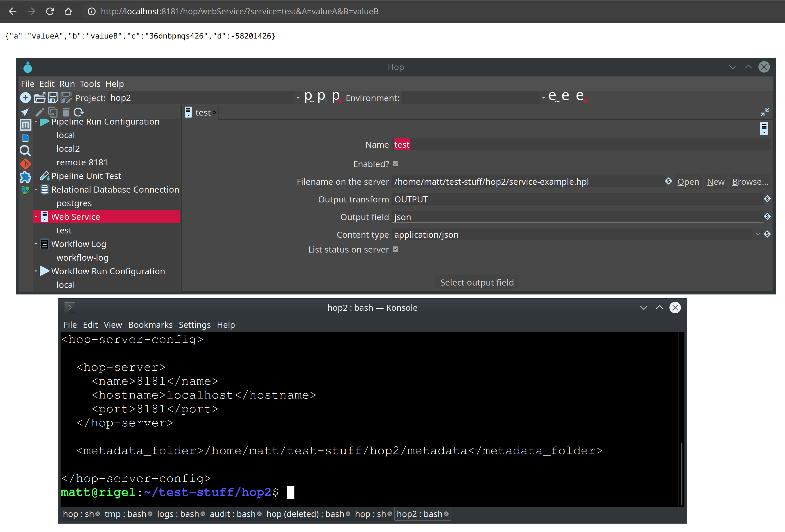
Task: Open the Content type dropdown arrow
Action: pyautogui.click(x=758, y=235)
